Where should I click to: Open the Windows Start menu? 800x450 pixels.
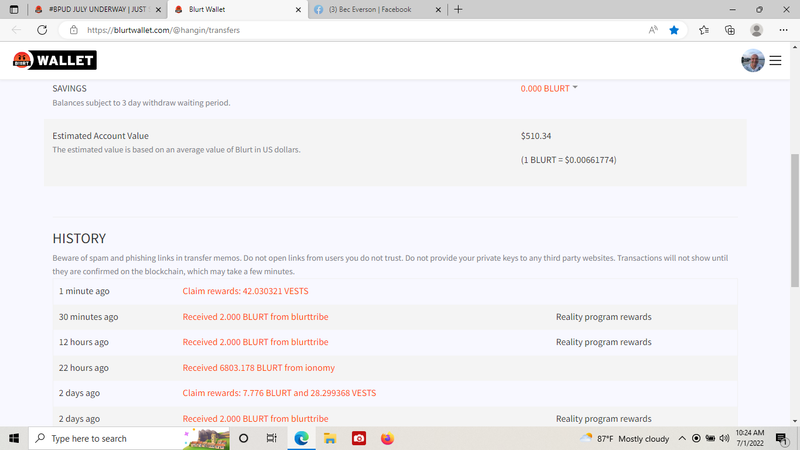tap(14, 438)
